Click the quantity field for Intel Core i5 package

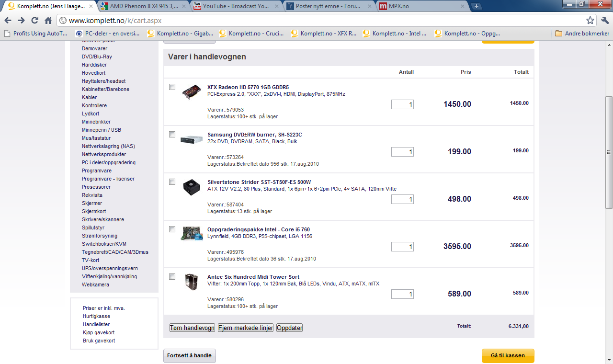(x=402, y=247)
